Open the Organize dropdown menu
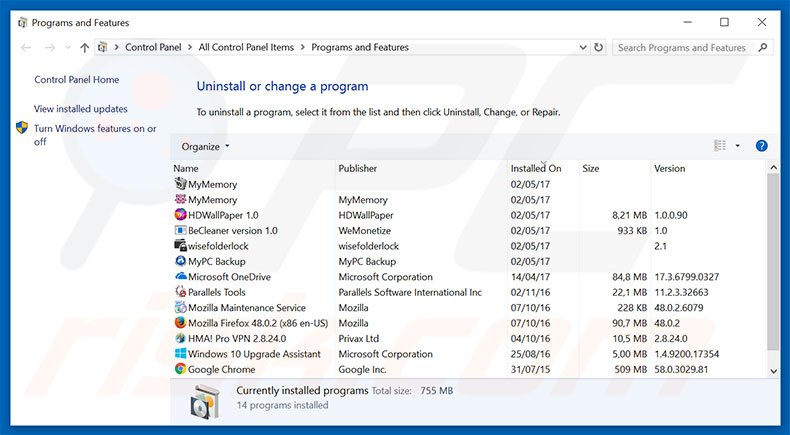This screenshot has width=790, height=435. [205, 146]
